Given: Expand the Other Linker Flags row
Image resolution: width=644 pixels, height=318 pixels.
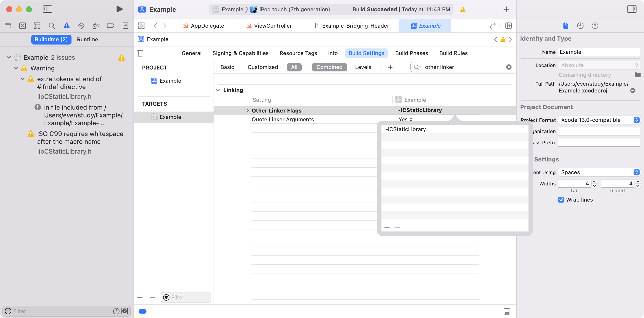Looking at the screenshot, I should (248, 110).
